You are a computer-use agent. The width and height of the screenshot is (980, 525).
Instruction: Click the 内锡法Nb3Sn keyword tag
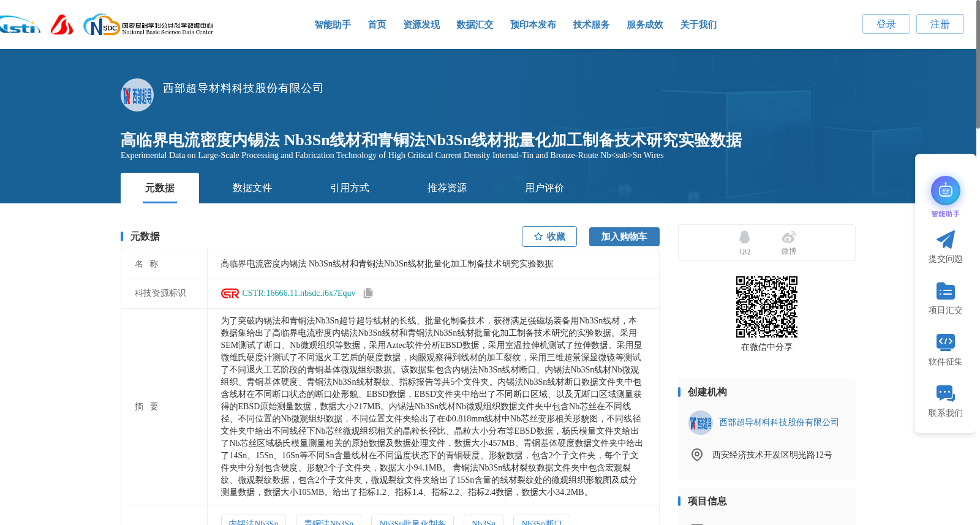point(254,521)
